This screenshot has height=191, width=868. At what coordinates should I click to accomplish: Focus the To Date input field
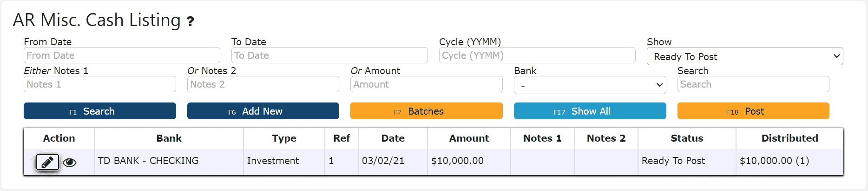pyautogui.click(x=329, y=55)
